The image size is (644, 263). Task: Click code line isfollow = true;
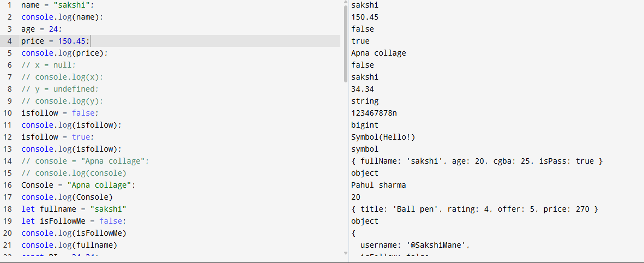pyautogui.click(x=58, y=137)
